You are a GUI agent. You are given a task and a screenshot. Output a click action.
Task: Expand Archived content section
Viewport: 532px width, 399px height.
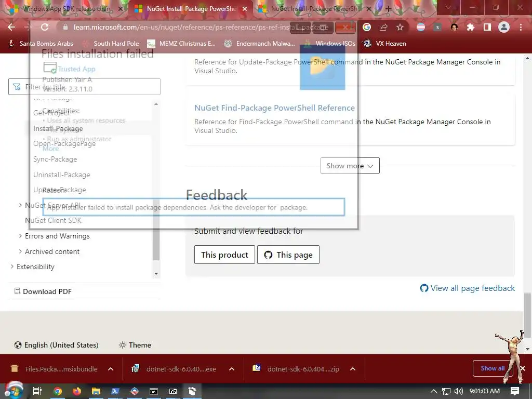coord(20,251)
